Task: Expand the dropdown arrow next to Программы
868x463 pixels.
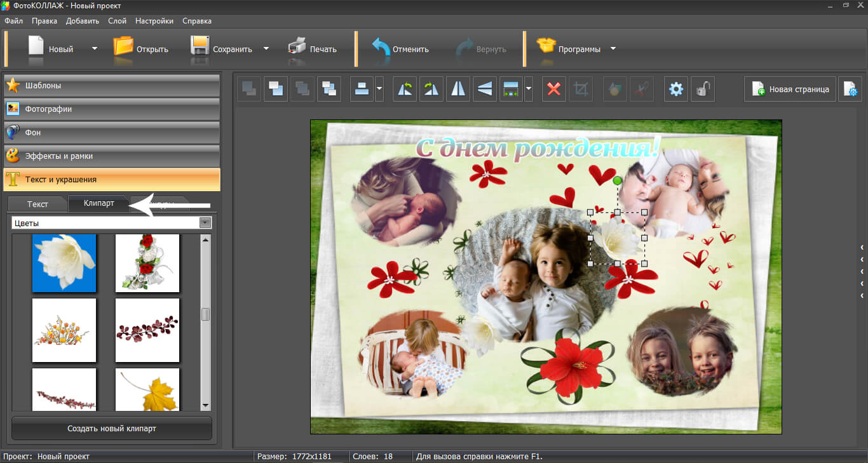Action: pos(613,48)
